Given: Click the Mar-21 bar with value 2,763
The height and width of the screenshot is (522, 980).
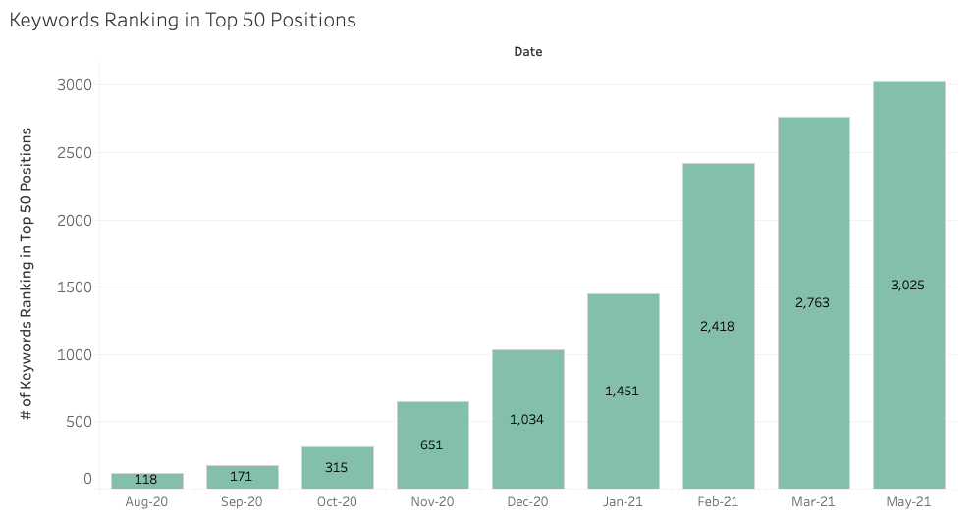Looking at the screenshot, I should [x=813, y=302].
